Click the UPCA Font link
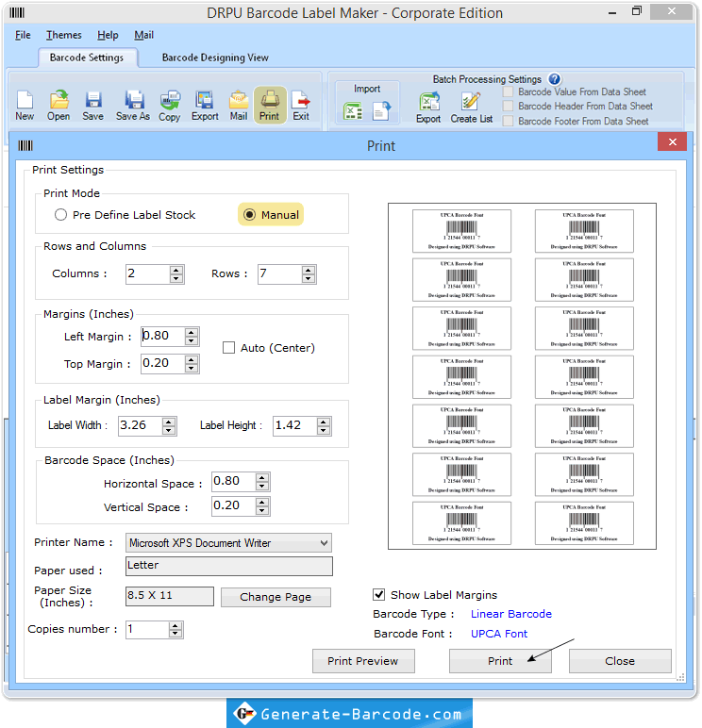The height and width of the screenshot is (728, 702). [499, 634]
